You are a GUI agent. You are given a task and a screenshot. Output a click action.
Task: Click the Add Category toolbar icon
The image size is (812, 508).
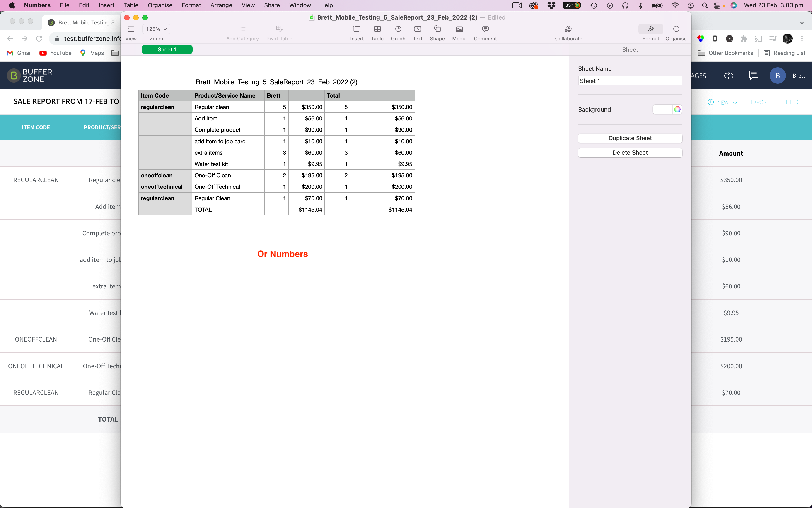(242, 29)
